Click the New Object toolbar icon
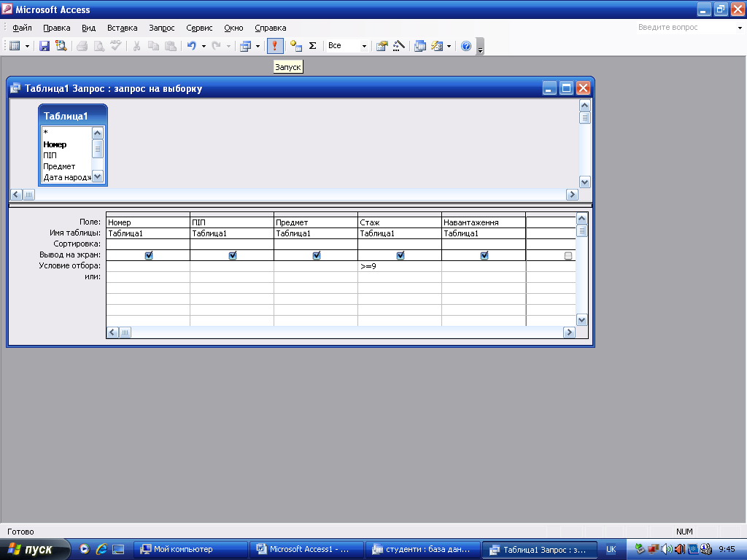This screenshot has height=560, width=747. click(437, 46)
